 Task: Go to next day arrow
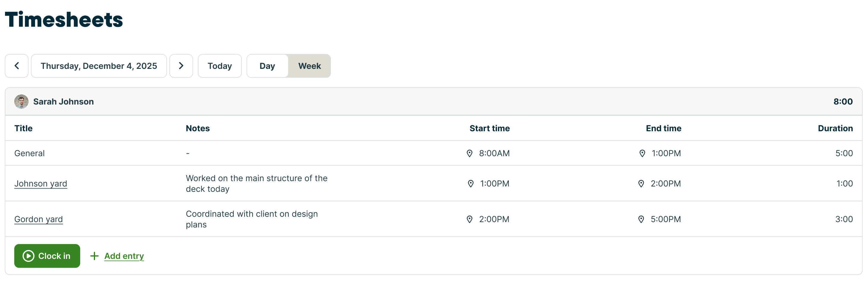[181, 66]
